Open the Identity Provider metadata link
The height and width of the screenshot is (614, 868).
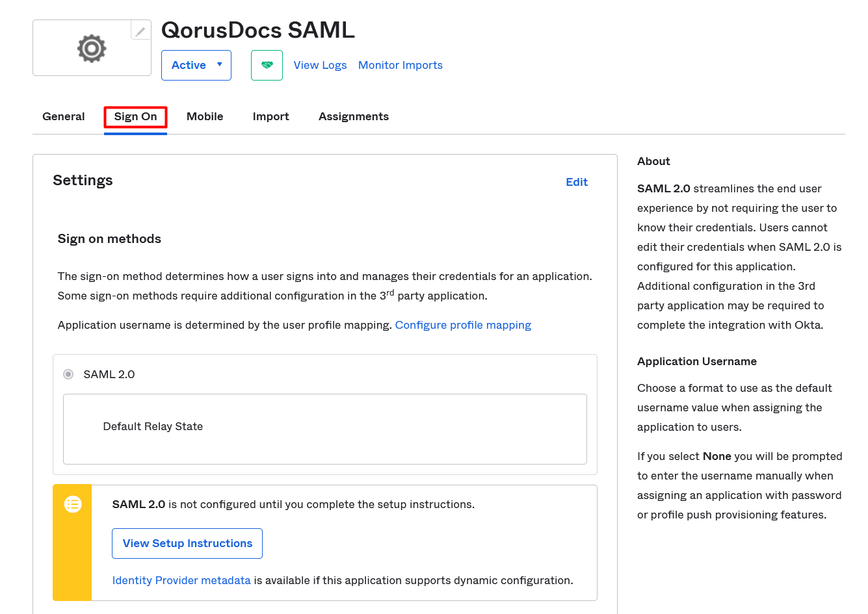(x=181, y=580)
